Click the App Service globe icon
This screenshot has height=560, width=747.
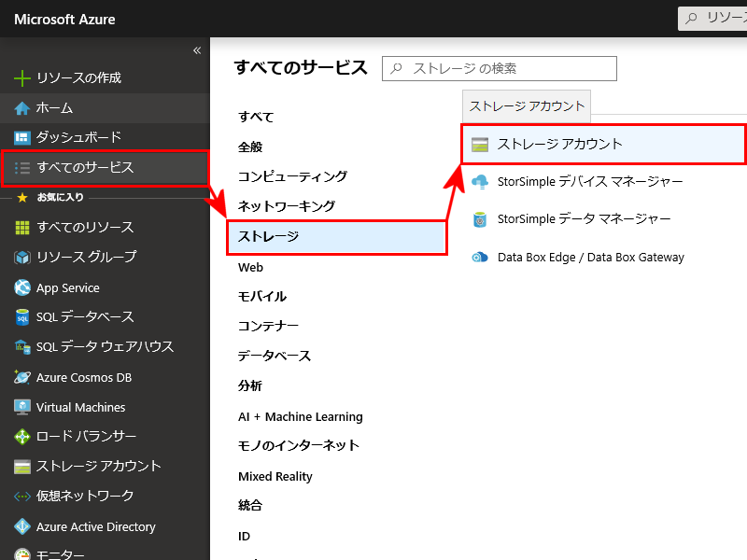pyautogui.click(x=21, y=287)
